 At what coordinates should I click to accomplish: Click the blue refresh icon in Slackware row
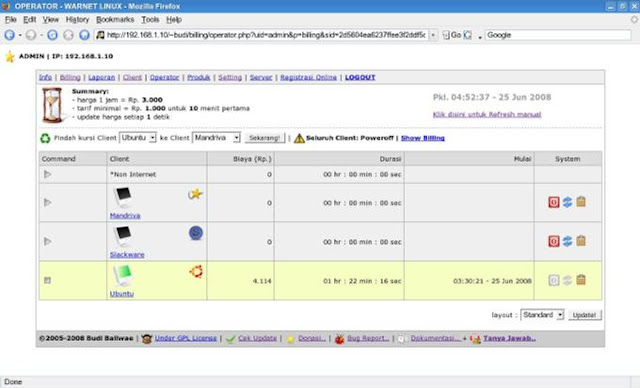pos(567,241)
